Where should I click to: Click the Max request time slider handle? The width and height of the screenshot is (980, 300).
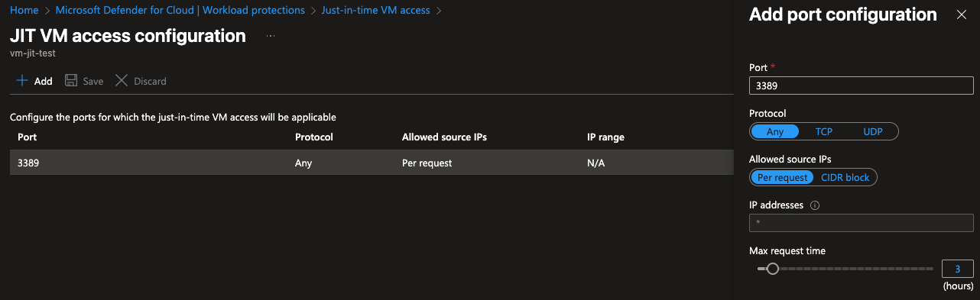pos(773,269)
